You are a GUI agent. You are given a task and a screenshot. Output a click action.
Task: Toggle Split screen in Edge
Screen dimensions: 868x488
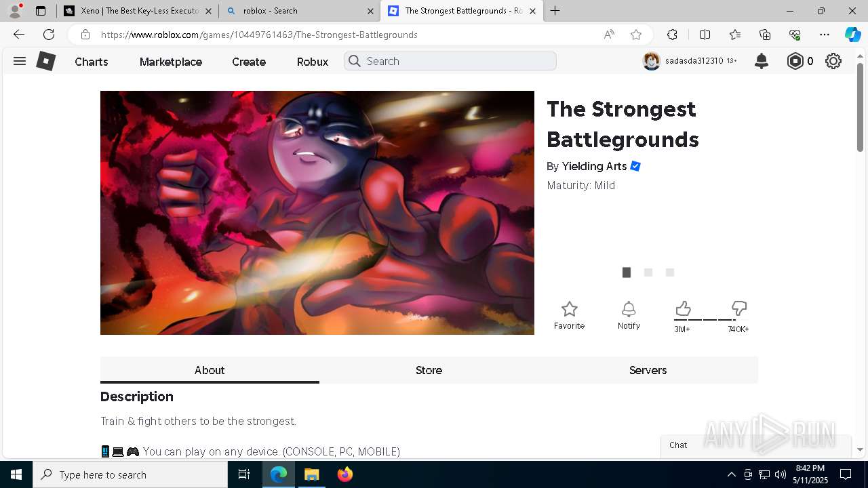coord(705,35)
